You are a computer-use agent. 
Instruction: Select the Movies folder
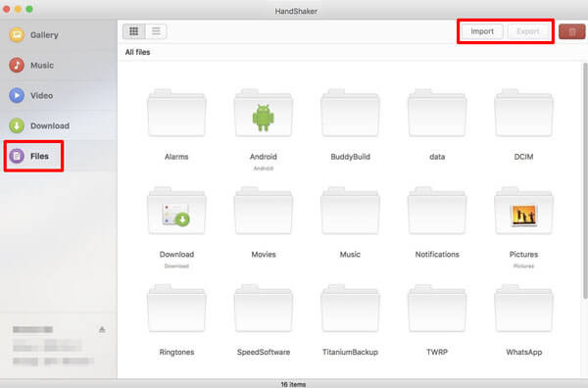(x=264, y=211)
